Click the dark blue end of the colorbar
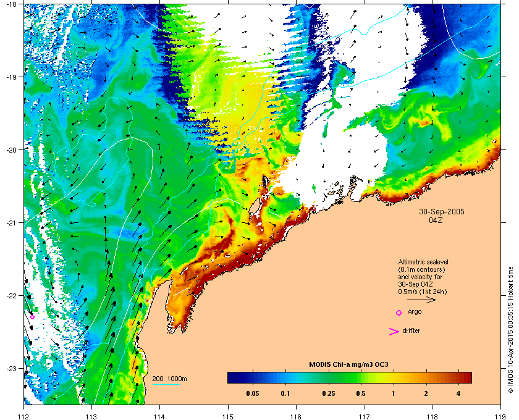The height and width of the screenshot is (420, 519). (234, 377)
